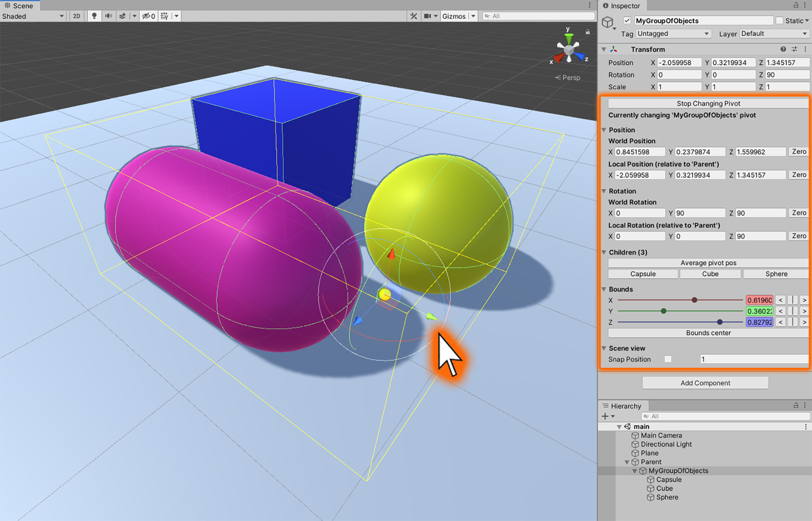The image size is (812, 521).
Task: Toggle 2D view mode in Scene
Action: tap(77, 16)
